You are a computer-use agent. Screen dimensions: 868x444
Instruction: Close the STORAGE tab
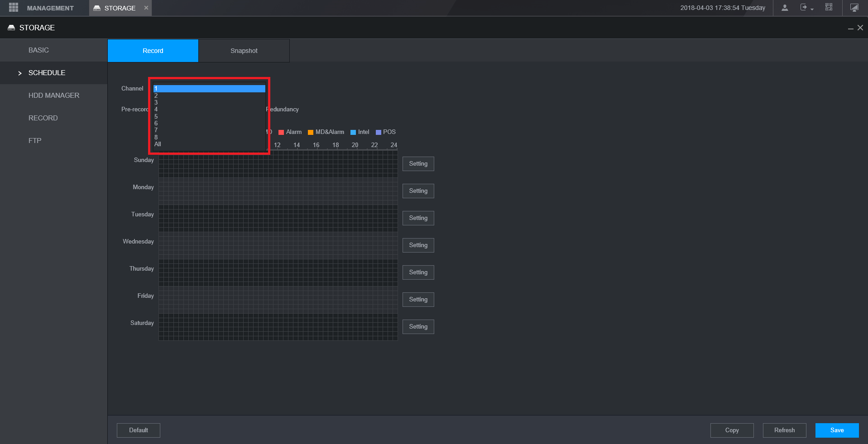[146, 8]
